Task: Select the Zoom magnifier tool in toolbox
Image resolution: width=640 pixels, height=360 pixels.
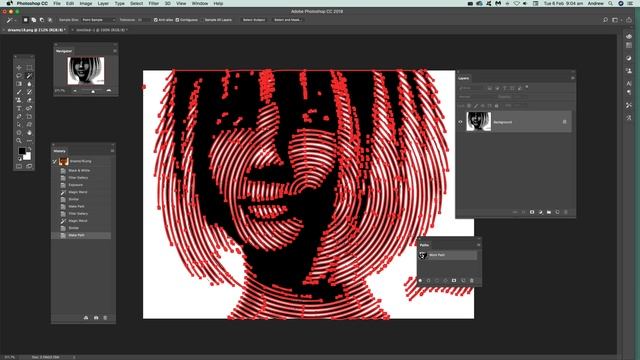Action: [19, 141]
